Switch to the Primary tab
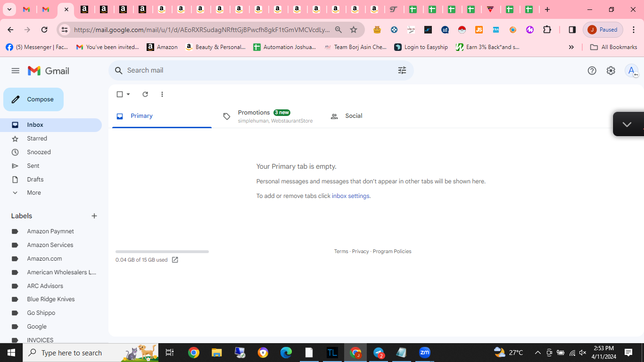This screenshot has height=362, width=644. [x=162, y=116]
